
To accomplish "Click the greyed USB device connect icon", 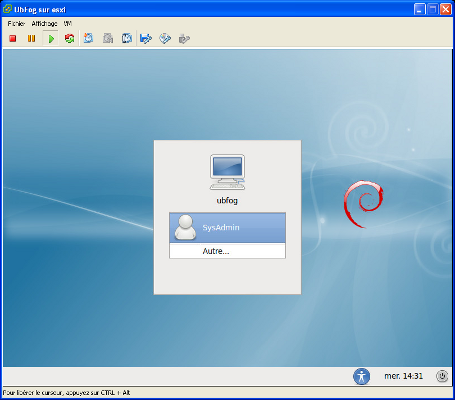I will tap(184, 39).
